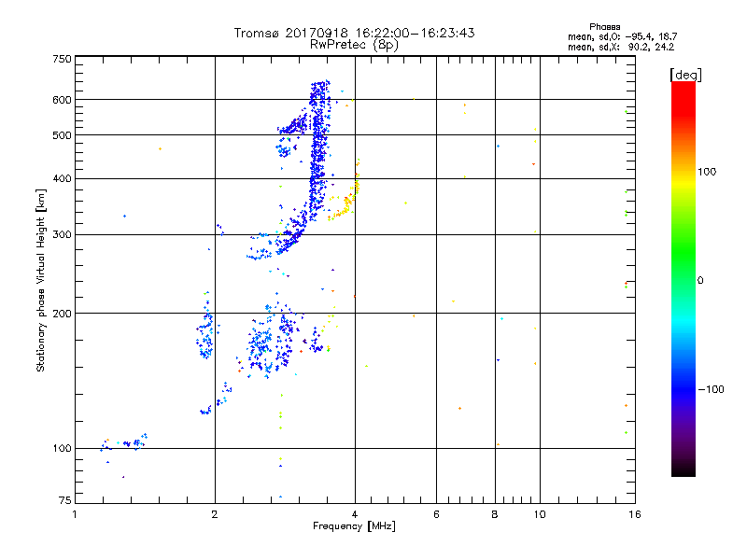747x560 pixels.
Task: Click the colorbar '-100' tick label
Action: (x=711, y=389)
